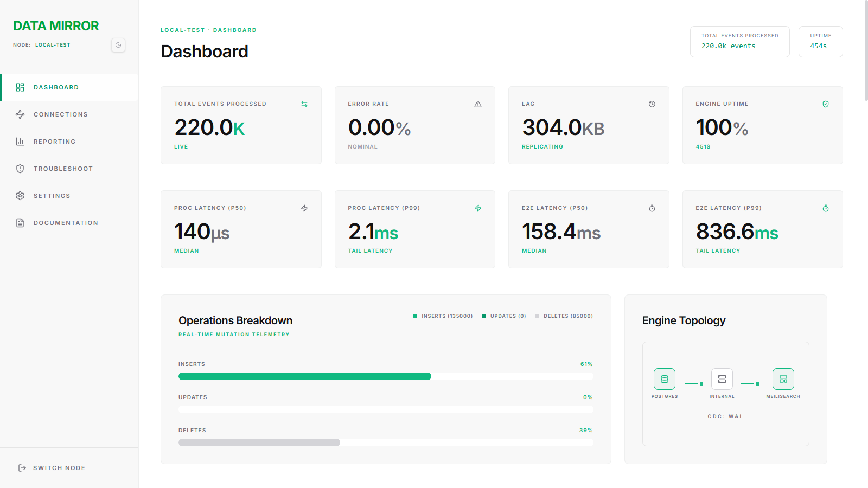The height and width of the screenshot is (488, 868).
Task: Click the warning triangle icon on Error Rate card
Action: point(478,104)
